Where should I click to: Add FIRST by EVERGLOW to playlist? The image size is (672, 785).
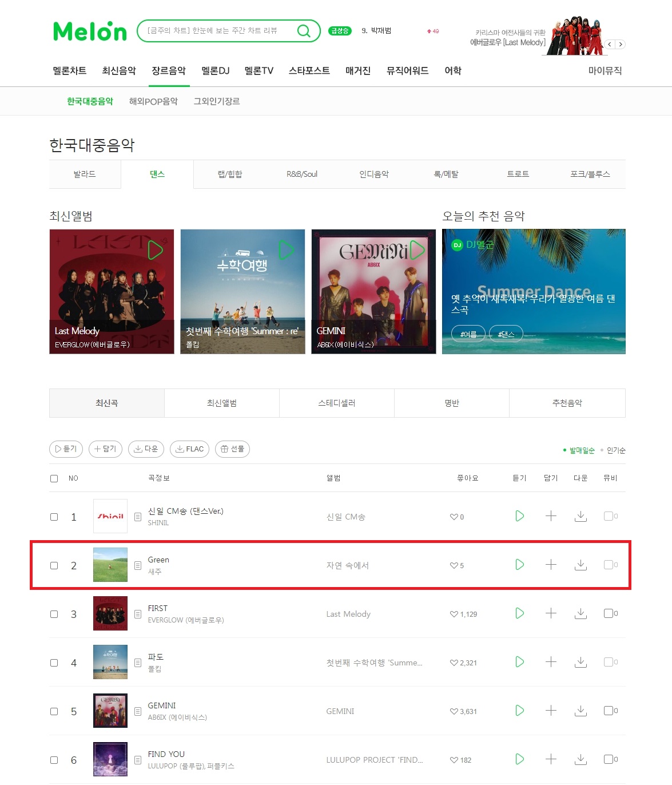click(x=551, y=613)
